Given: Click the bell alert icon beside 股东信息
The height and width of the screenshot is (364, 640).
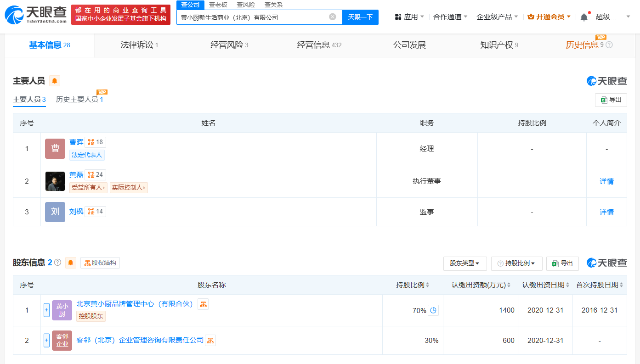Looking at the screenshot, I should [70, 263].
